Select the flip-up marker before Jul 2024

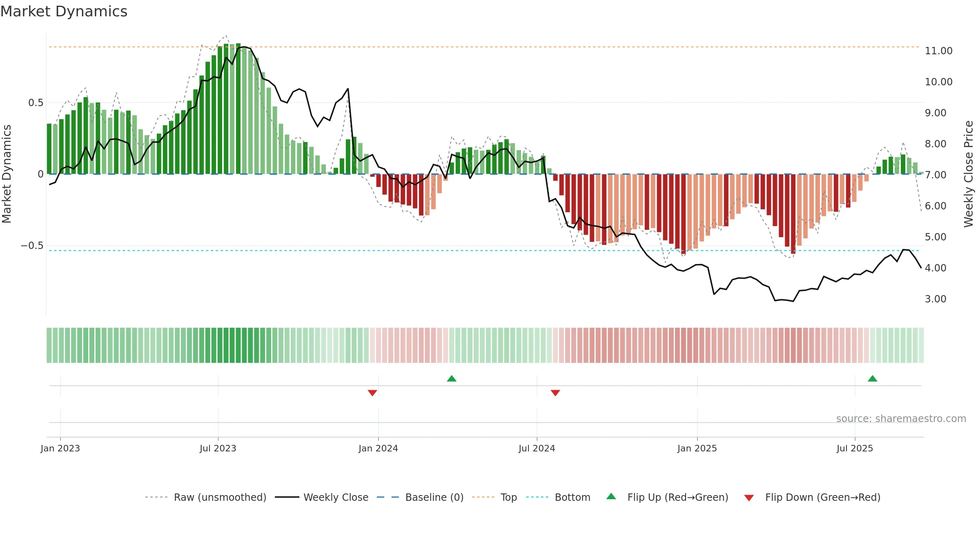452,378
